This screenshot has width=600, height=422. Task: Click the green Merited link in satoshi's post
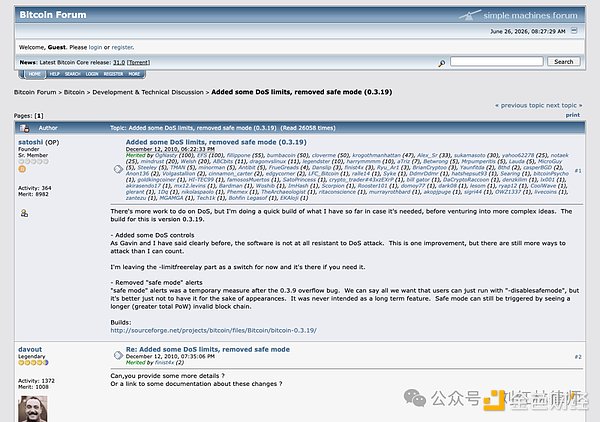click(136, 155)
